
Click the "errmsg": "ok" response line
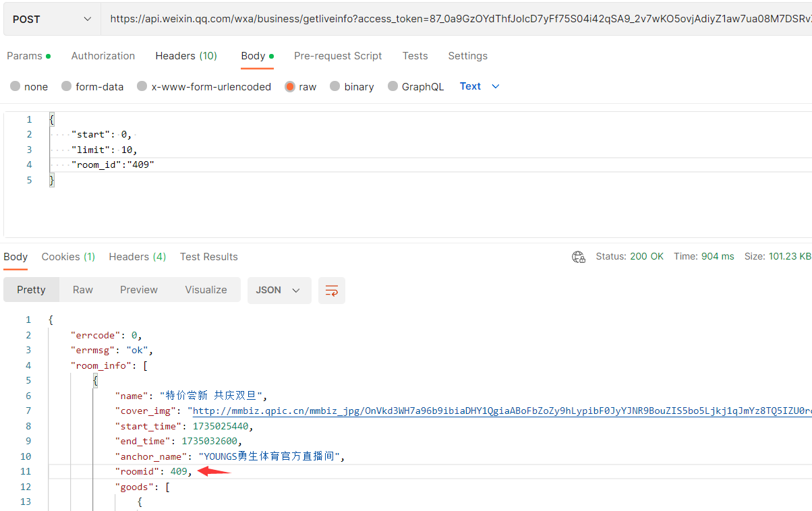(112, 351)
